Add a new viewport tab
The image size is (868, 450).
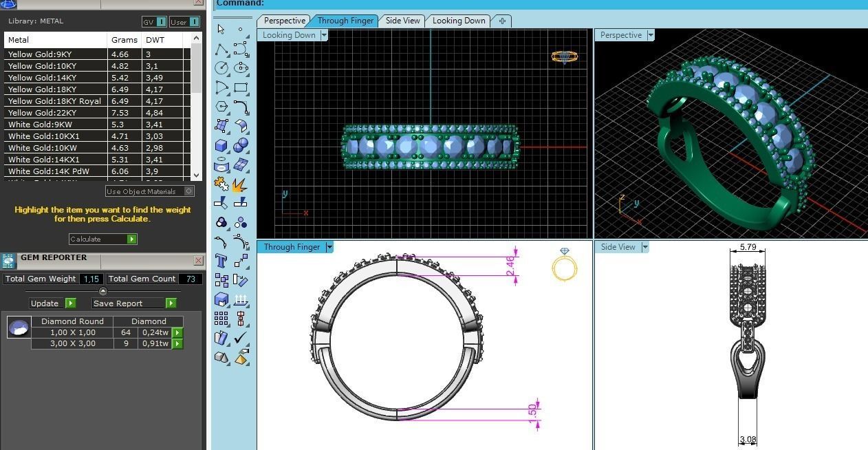tap(502, 21)
